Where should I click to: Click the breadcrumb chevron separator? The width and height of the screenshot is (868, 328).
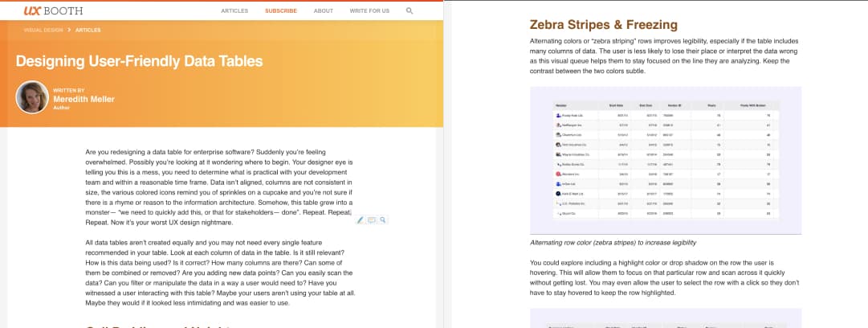(69, 30)
